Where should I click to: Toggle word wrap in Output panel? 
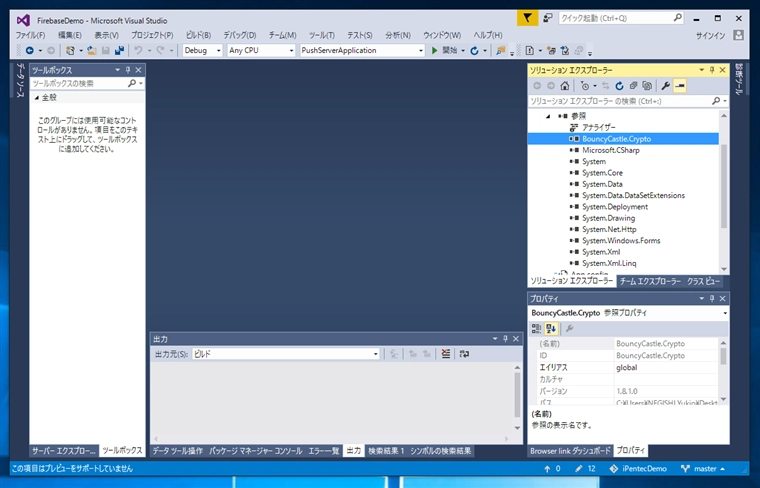point(464,354)
